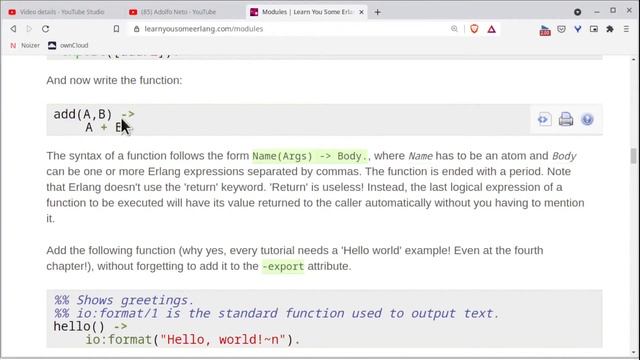Click the blue Y extension icon
640x360 pixels.
(x=578, y=29)
